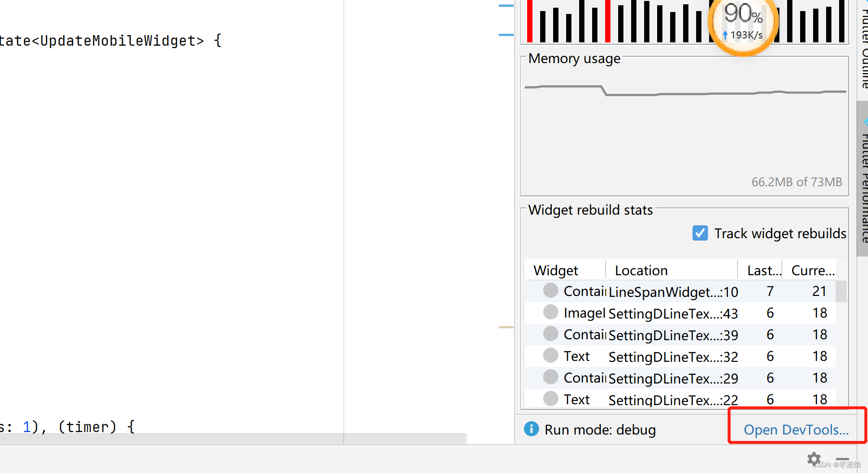Click the timer parameter in the code
Screen dimensions: 868x473
[87, 427]
